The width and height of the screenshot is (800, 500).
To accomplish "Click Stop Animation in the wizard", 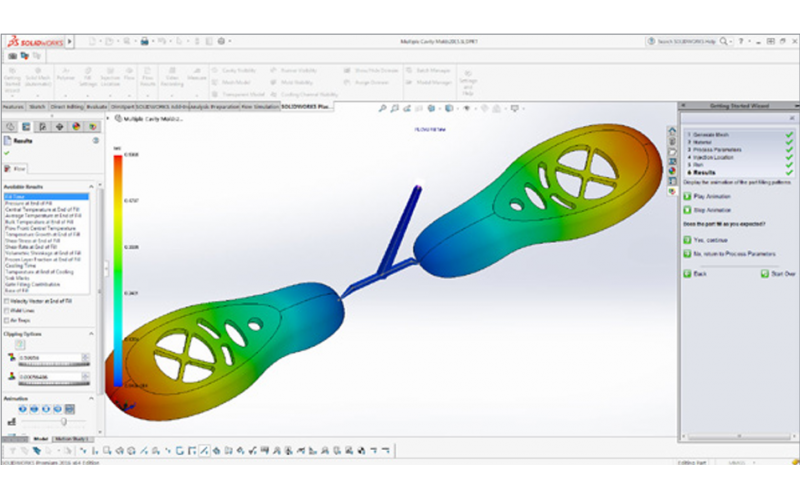I will 707,210.
